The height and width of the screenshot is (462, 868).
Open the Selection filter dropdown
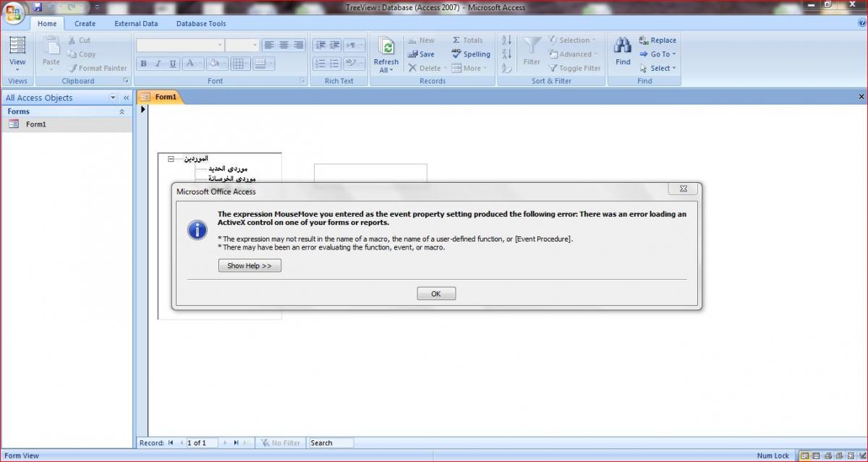point(572,40)
